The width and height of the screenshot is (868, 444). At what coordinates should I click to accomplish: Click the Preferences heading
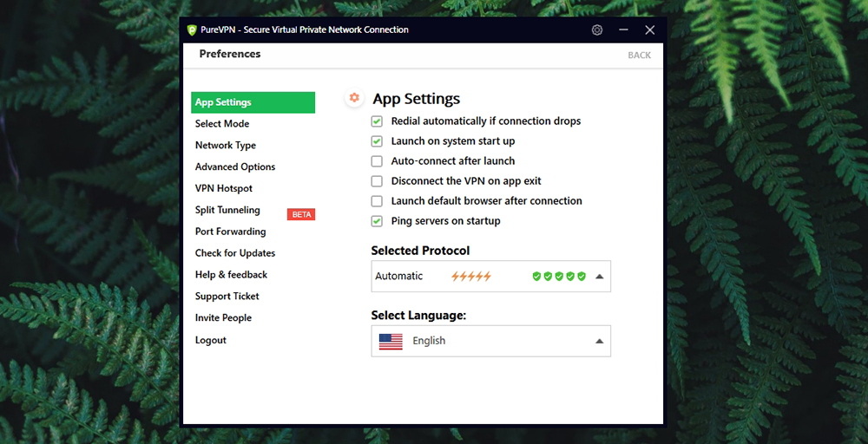[x=230, y=54]
